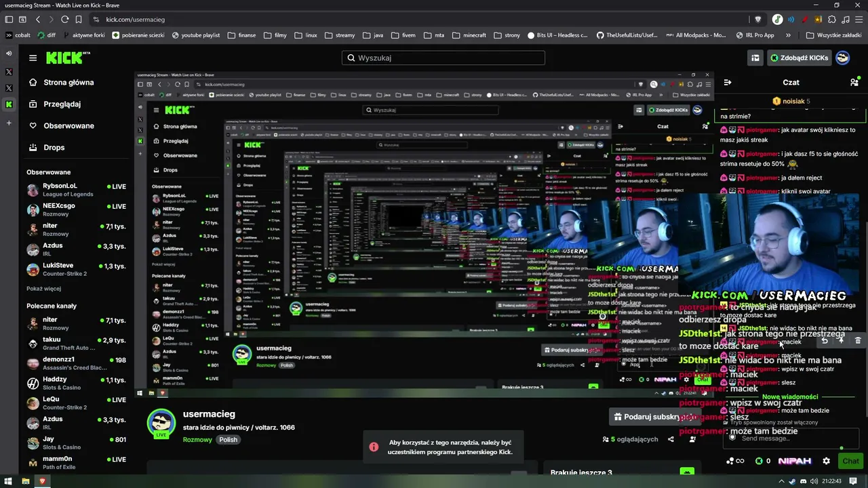868x488 pixels.
Task: Open the pinned Kick tab in sidebar
Action: coord(9,104)
